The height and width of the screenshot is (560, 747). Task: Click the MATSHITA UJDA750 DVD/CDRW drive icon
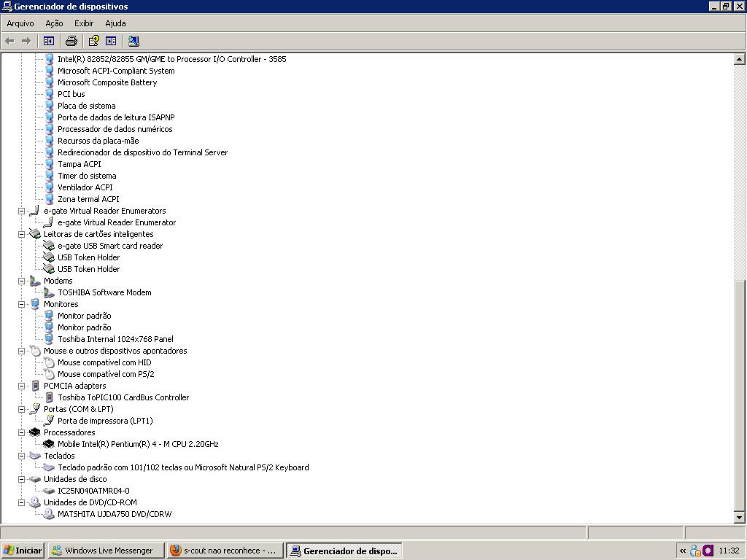(x=49, y=514)
